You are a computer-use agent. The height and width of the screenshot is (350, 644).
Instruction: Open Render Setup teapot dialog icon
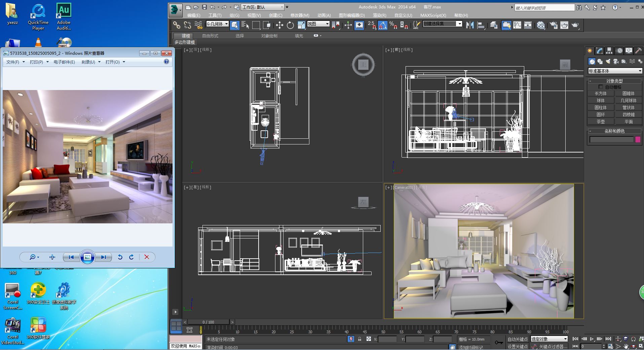click(554, 25)
